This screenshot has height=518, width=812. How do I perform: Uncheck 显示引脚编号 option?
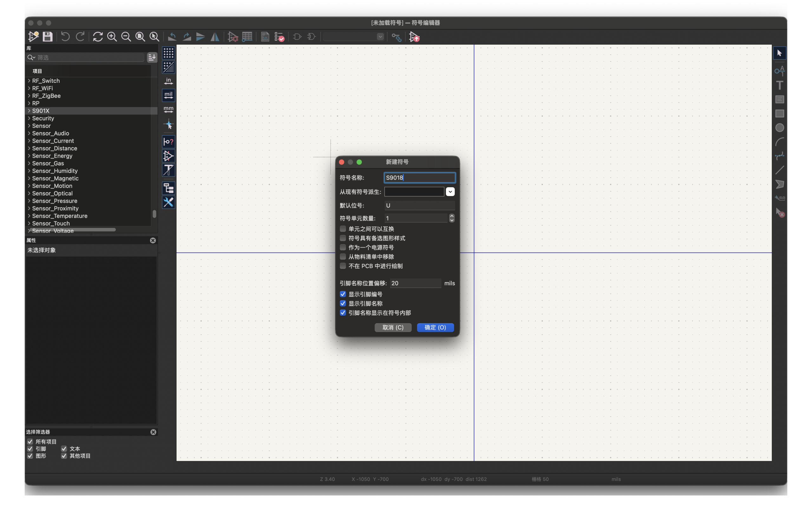point(343,294)
